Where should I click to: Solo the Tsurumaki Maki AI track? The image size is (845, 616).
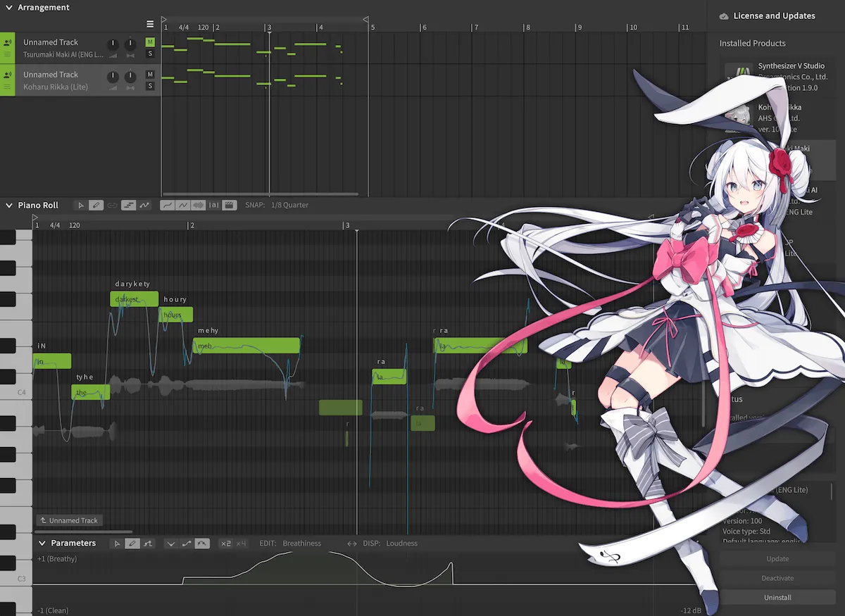tap(150, 54)
